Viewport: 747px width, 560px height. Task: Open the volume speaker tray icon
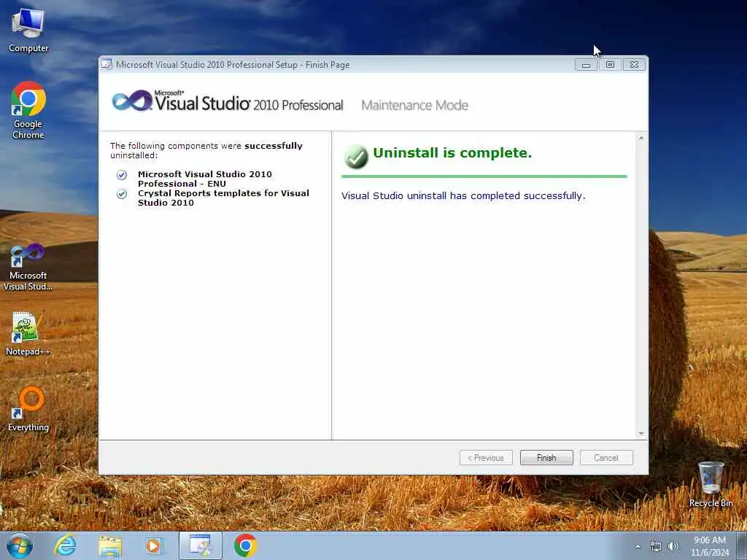click(x=673, y=546)
